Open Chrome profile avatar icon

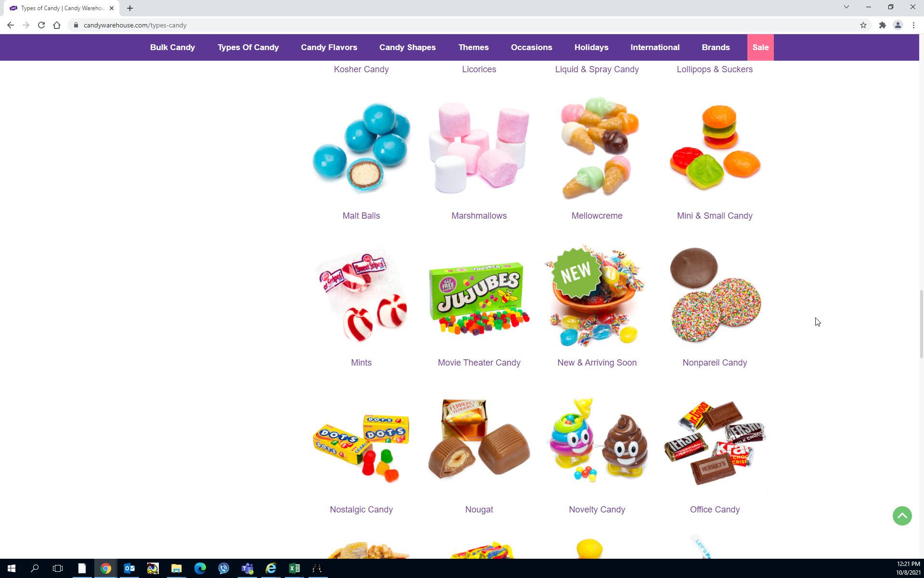(x=898, y=25)
